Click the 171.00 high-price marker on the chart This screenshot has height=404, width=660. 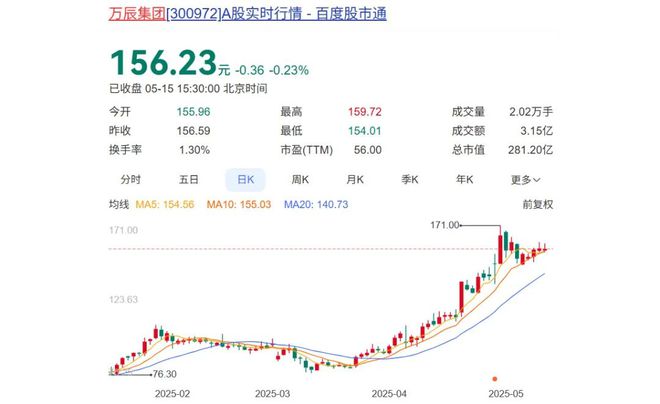pyautogui.click(x=444, y=225)
